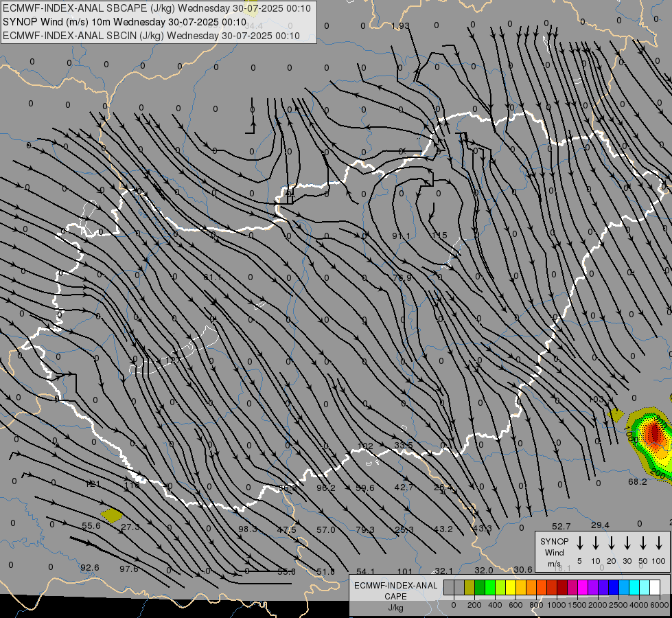Click the map value 43.2
The image size is (672, 618).
click(x=443, y=529)
